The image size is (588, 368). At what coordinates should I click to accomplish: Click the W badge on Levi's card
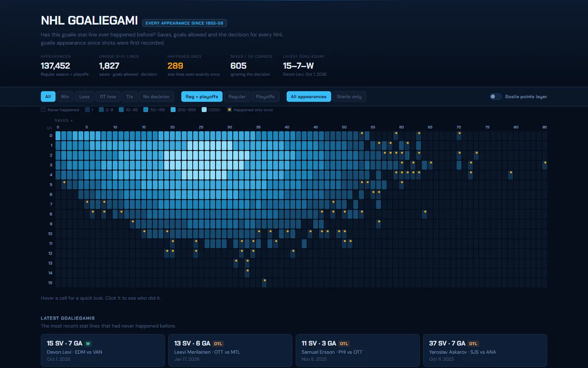coord(88,343)
